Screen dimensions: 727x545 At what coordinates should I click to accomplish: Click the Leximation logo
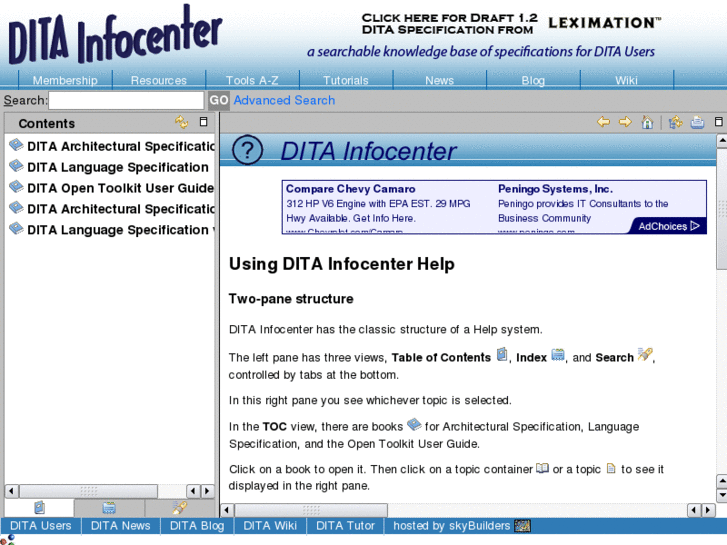point(605,23)
